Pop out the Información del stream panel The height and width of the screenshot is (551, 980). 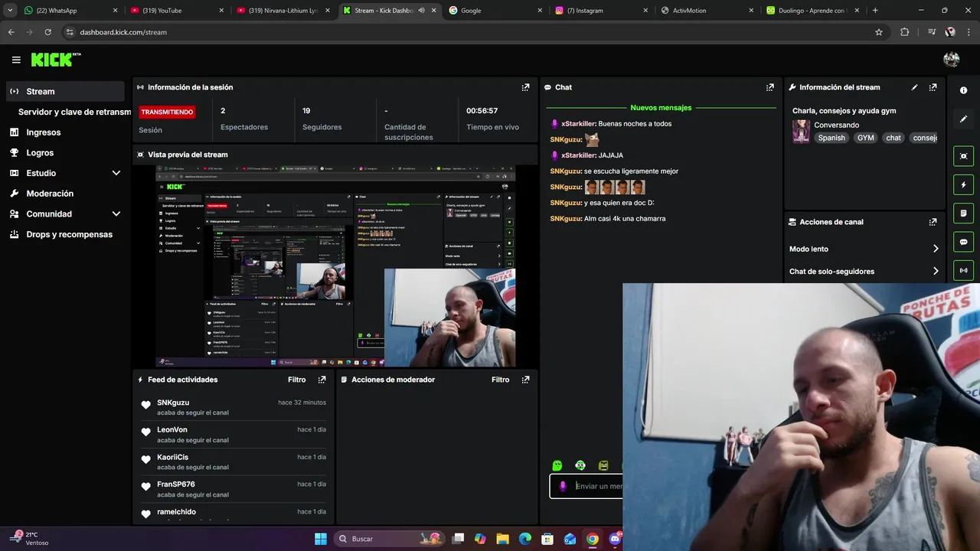coord(933,87)
